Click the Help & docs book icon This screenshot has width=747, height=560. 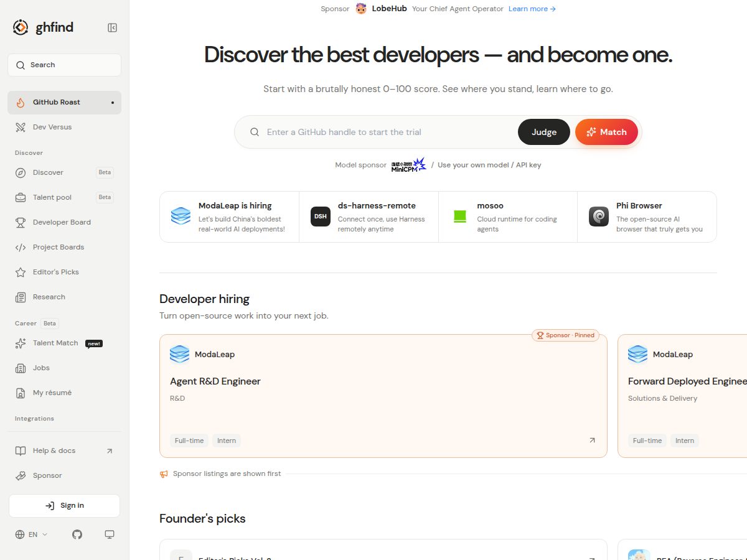coord(21,451)
